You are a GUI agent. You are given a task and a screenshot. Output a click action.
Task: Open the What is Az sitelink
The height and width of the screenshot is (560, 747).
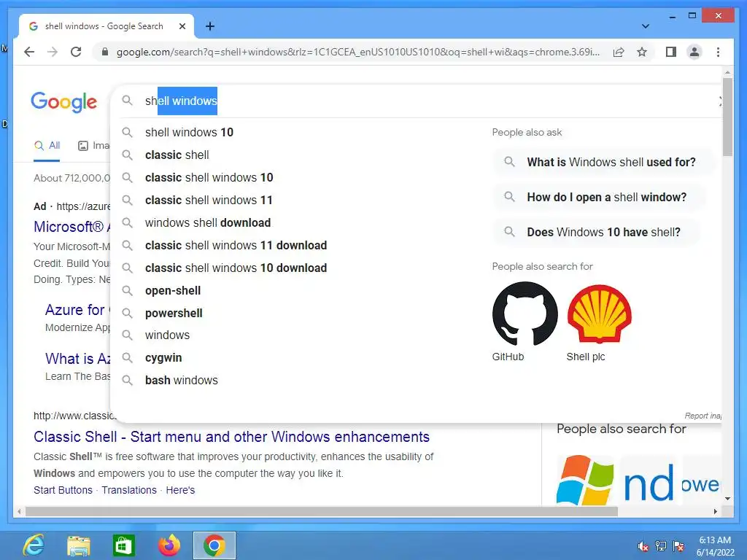[x=77, y=359]
